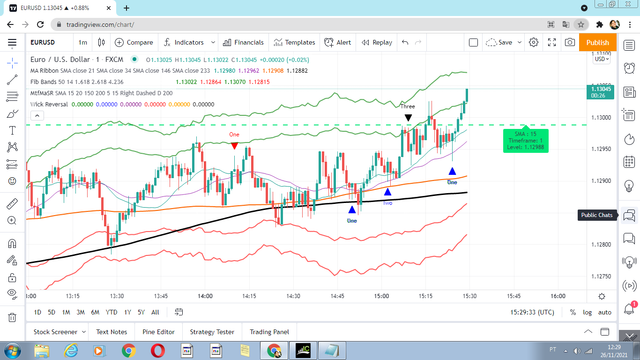Open the Alerts clock panel icon
Viewport: 640px width, 360px height.
pos(629,68)
